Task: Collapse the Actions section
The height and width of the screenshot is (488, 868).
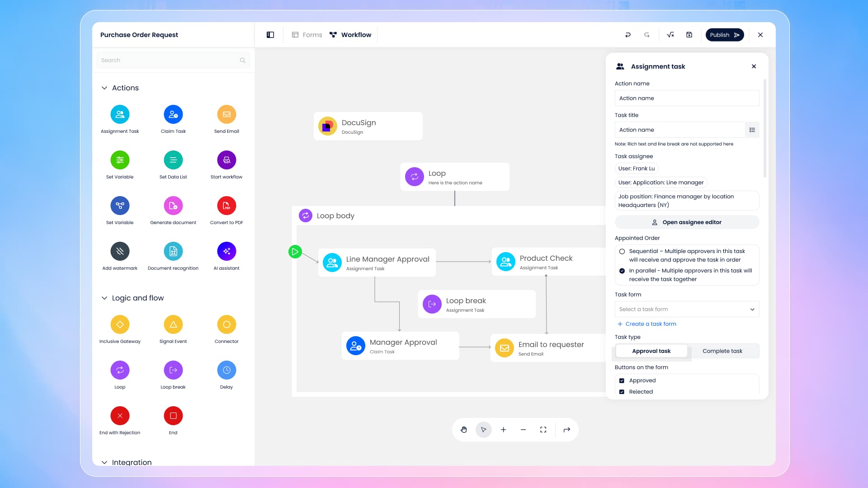Action: point(104,88)
